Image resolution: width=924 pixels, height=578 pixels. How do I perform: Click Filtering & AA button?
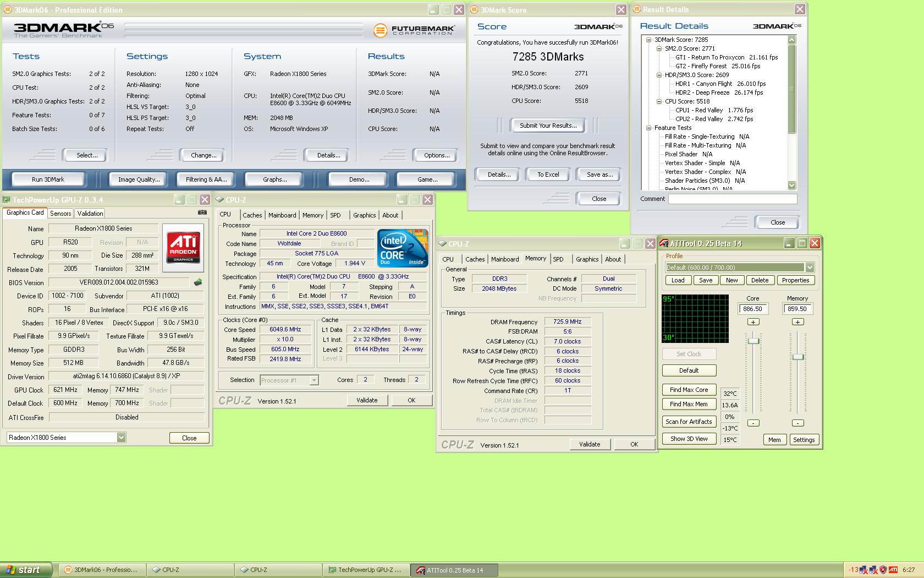[x=206, y=179]
